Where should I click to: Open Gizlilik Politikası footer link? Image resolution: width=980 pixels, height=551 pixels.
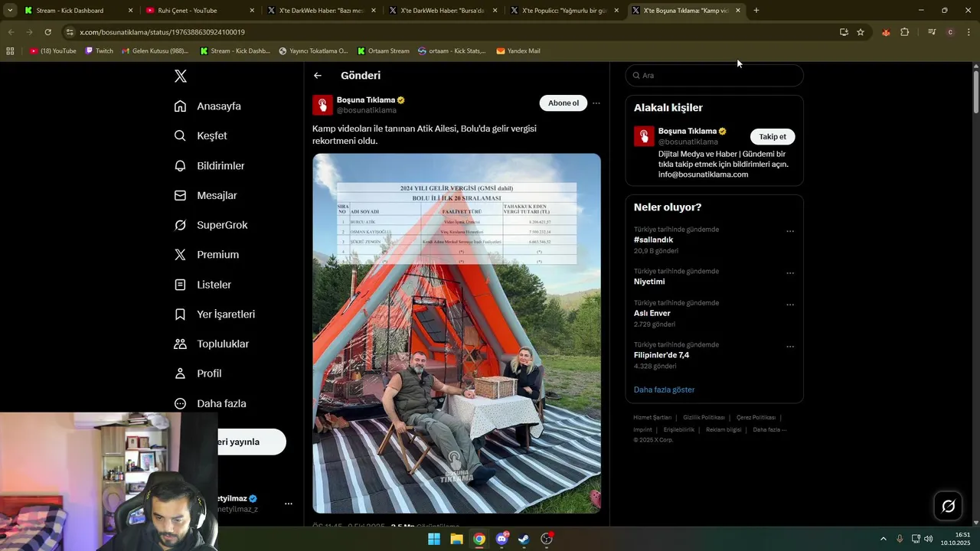[704, 418]
